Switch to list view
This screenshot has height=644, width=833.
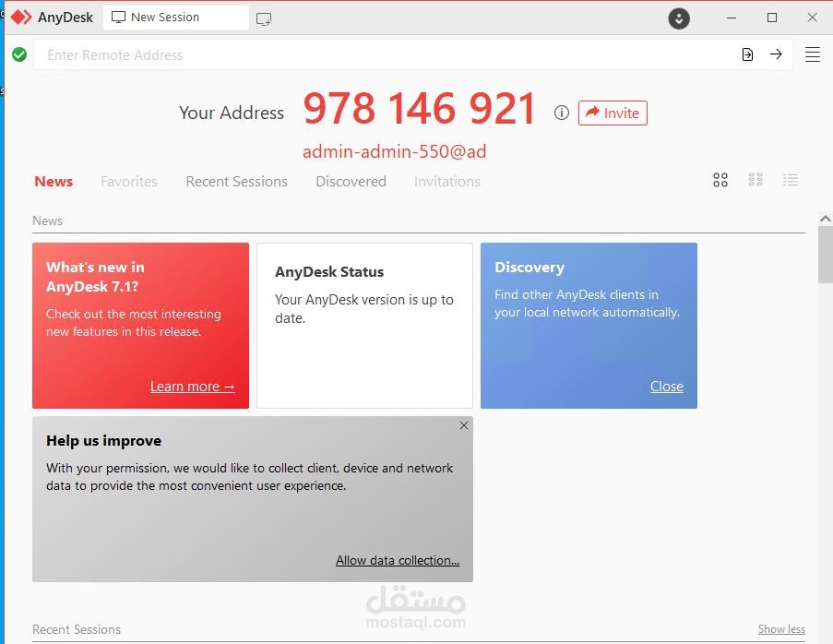791,180
